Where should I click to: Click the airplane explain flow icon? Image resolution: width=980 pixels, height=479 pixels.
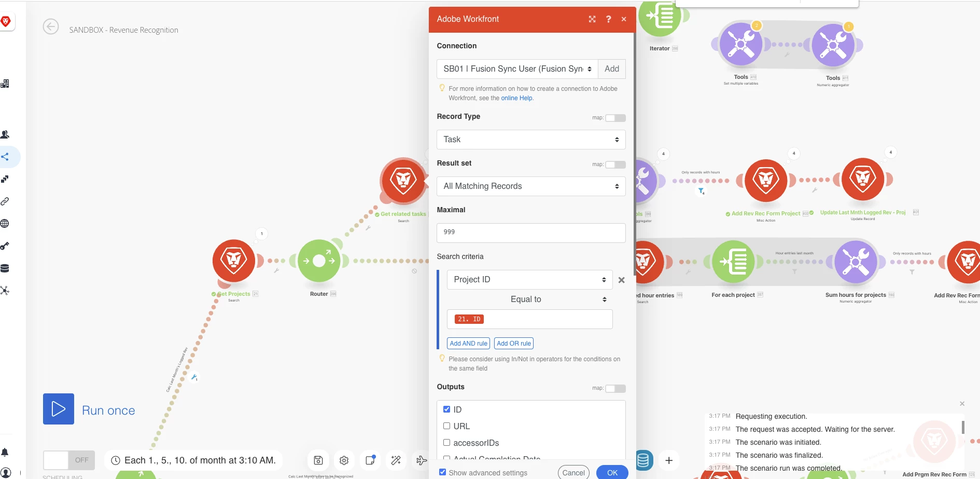point(421,460)
